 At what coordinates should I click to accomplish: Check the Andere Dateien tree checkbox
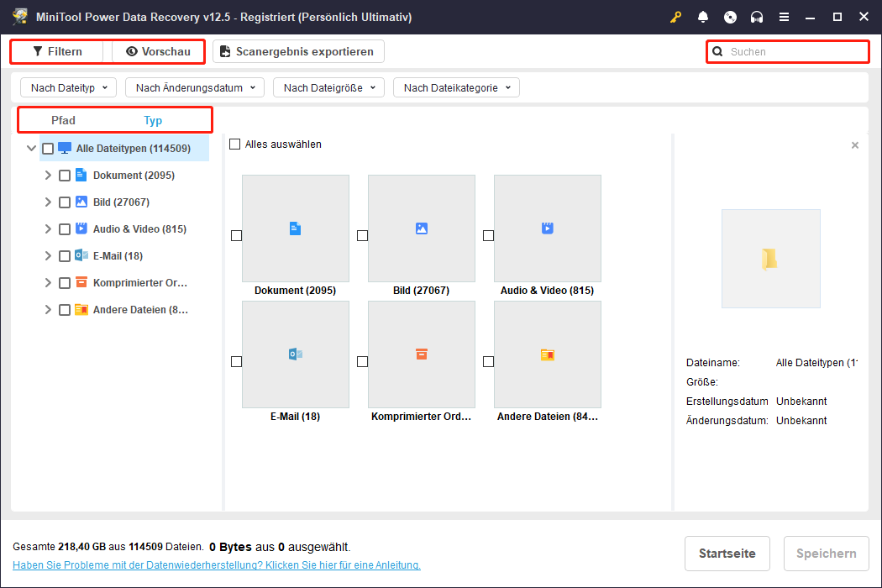pos(65,309)
